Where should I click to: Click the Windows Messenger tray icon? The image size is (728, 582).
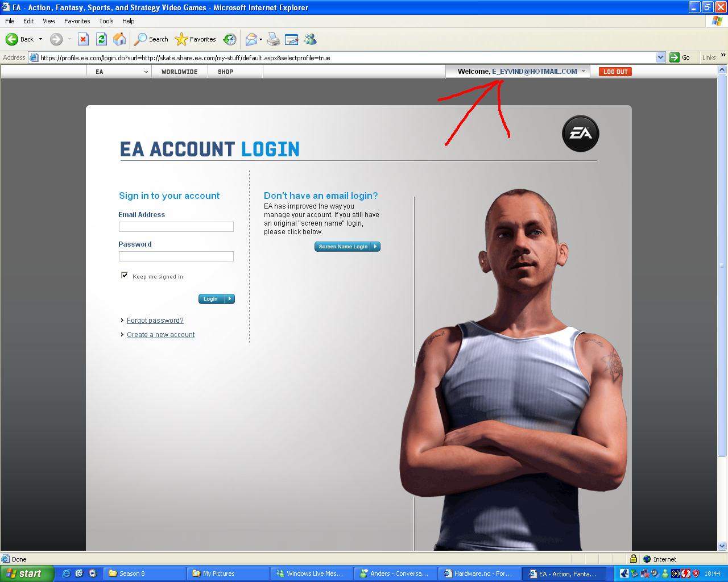[665, 573]
